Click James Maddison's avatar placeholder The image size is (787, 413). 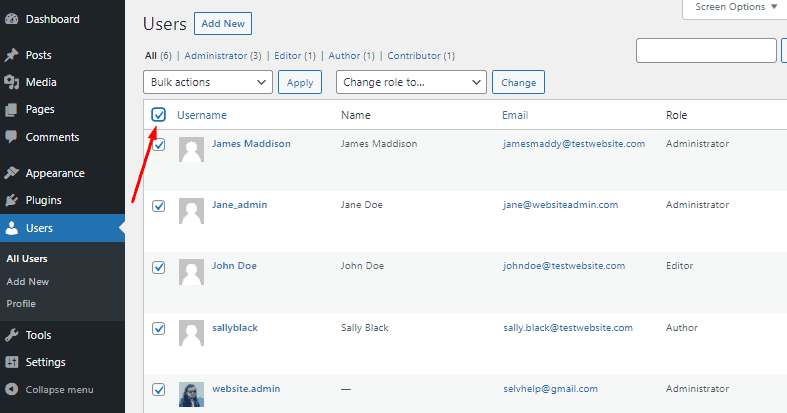[x=191, y=150]
